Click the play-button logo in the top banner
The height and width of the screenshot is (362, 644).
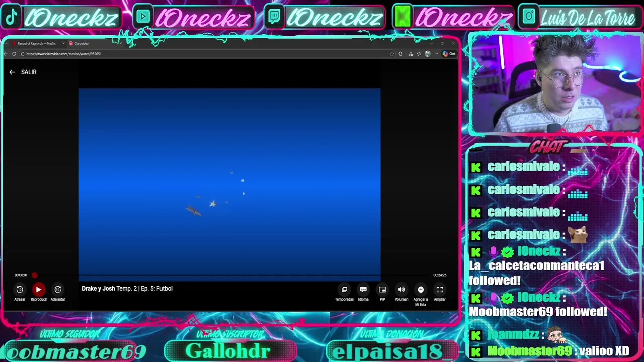(143, 17)
